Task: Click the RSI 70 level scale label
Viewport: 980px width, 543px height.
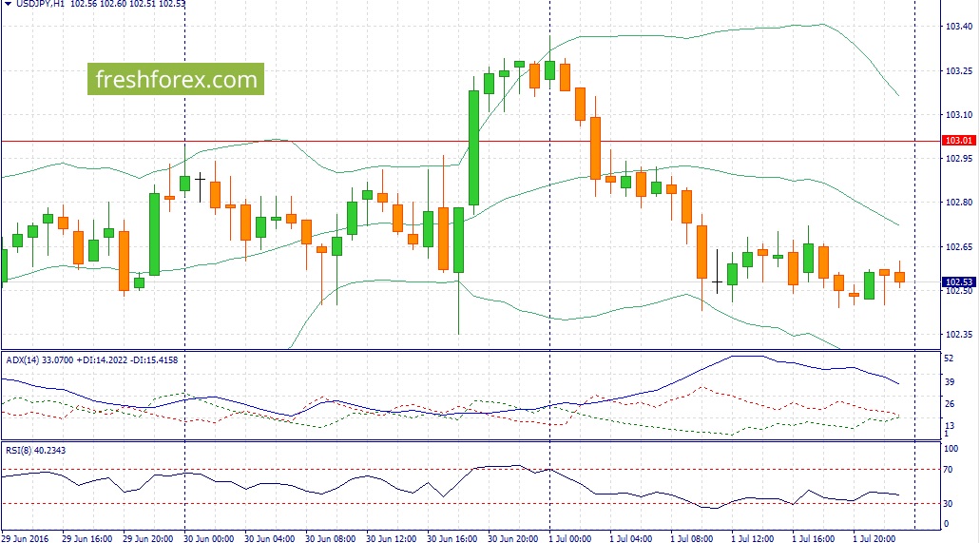Action: point(948,470)
